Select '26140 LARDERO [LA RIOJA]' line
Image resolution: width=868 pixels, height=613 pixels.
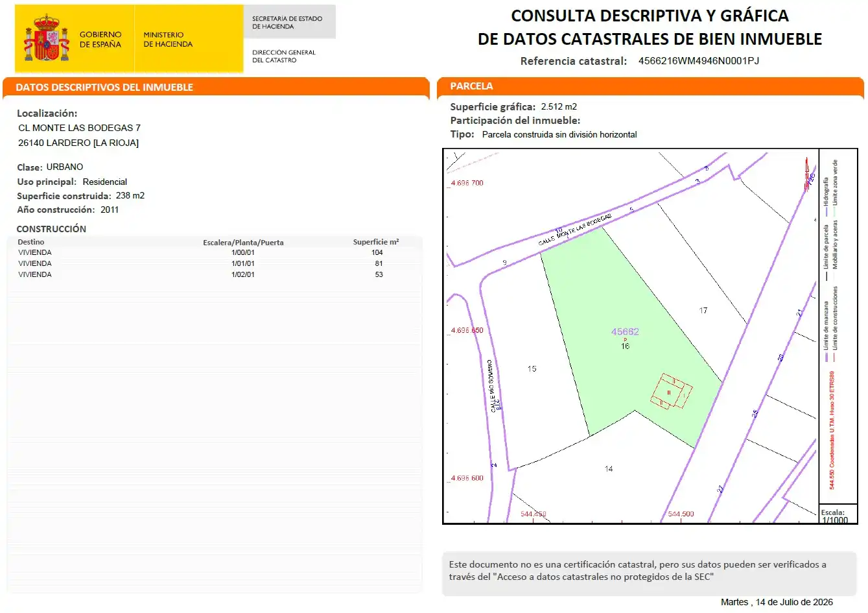(78, 143)
